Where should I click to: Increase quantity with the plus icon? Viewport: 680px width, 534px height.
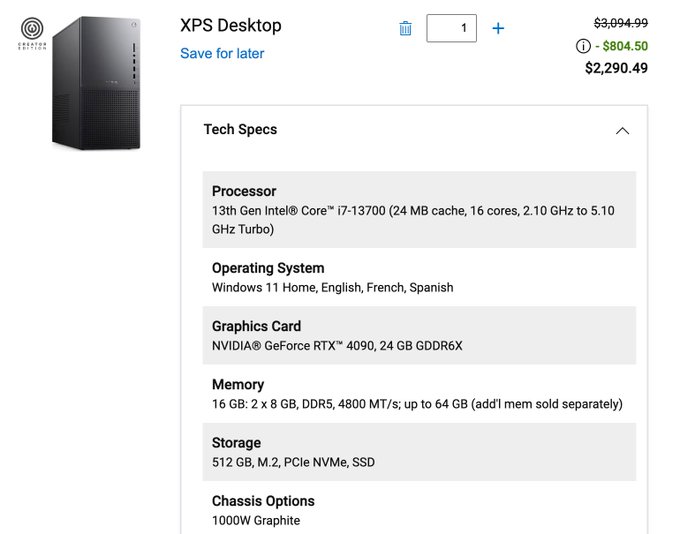pyautogui.click(x=498, y=28)
